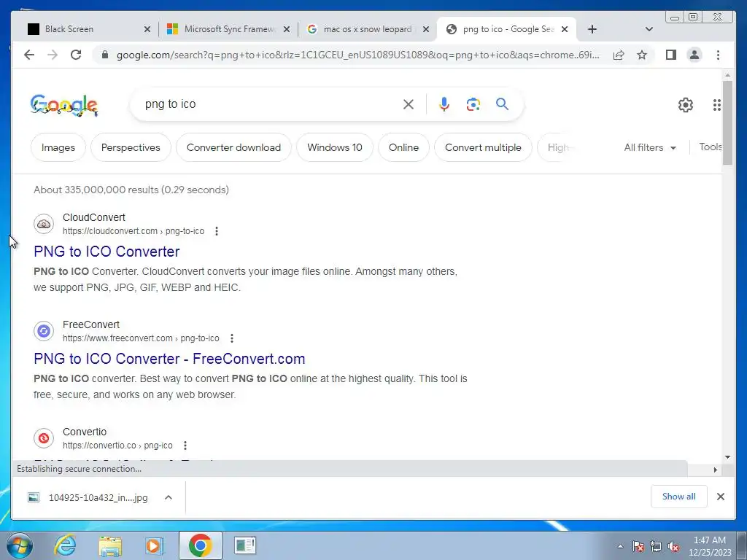Open Google apps grid
This screenshot has height=560, width=747.
(716, 105)
